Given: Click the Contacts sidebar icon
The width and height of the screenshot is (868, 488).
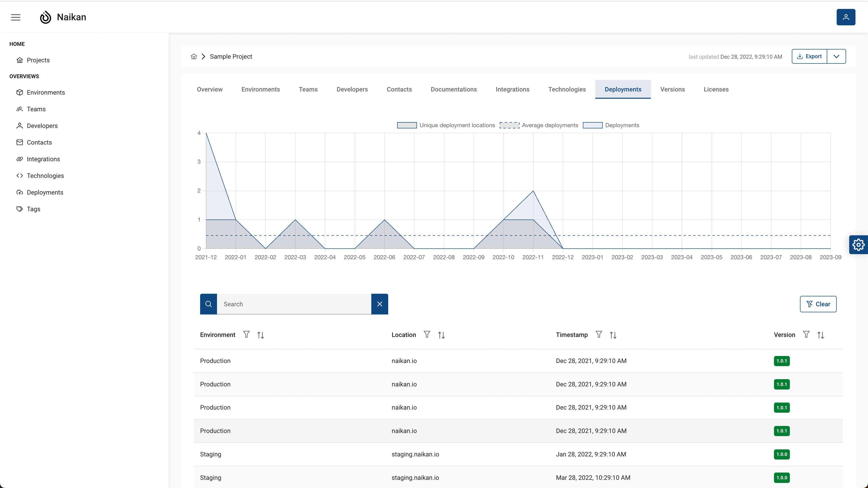Looking at the screenshot, I should pyautogui.click(x=20, y=142).
